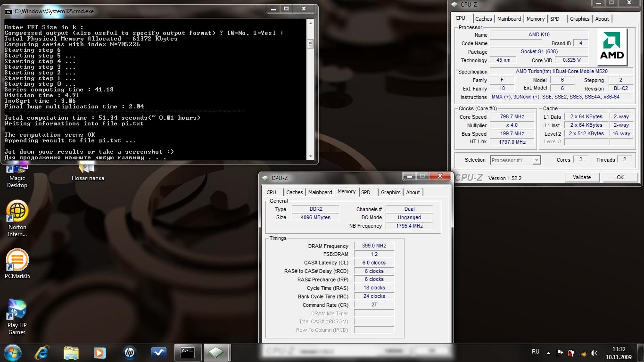This screenshot has width=644, height=362.
Task: Click the Show desktop button on the taskbar
Action: (641, 353)
